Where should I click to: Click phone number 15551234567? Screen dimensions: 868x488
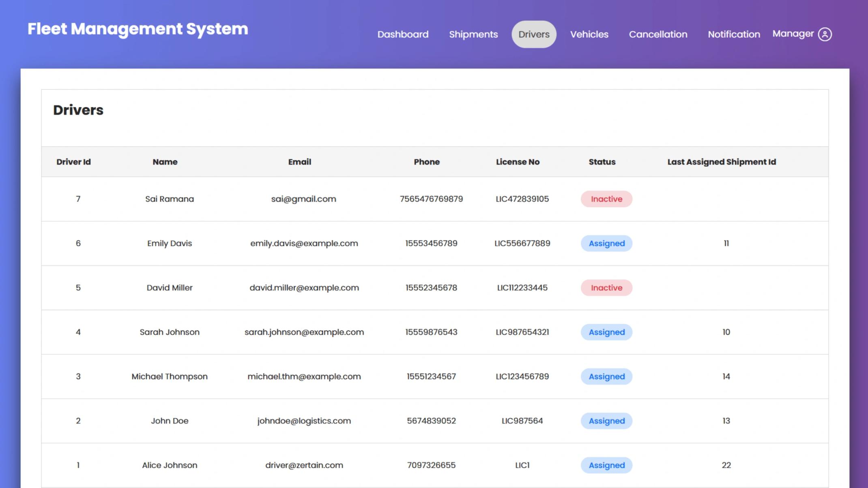coord(431,377)
